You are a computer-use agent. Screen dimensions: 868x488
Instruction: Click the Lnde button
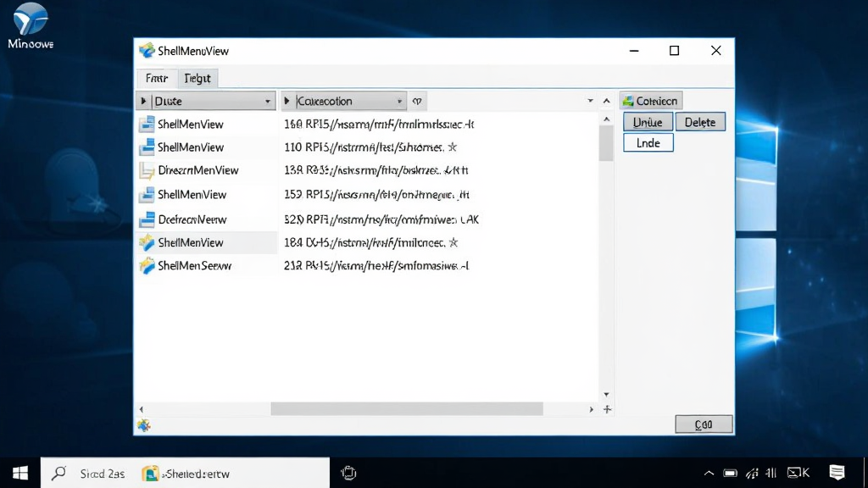(x=648, y=142)
